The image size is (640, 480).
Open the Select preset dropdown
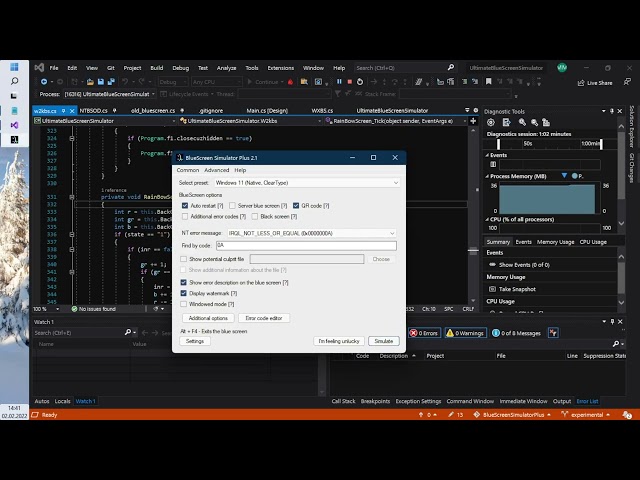point(307,183)
